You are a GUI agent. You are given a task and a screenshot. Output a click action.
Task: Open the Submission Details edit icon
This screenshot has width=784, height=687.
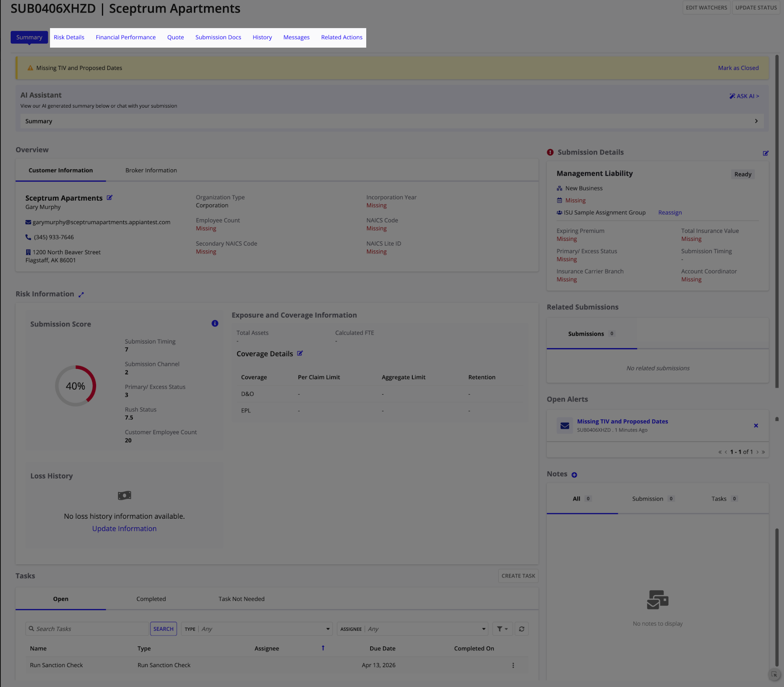point(766,153)
